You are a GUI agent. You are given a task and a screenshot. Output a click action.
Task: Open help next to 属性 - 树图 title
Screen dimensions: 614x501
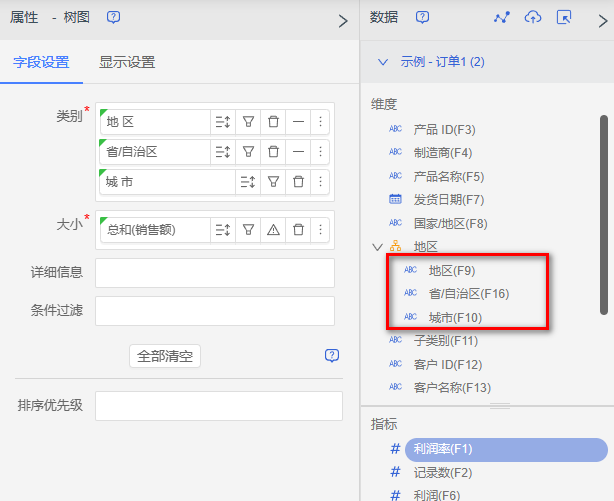(114, 18)
